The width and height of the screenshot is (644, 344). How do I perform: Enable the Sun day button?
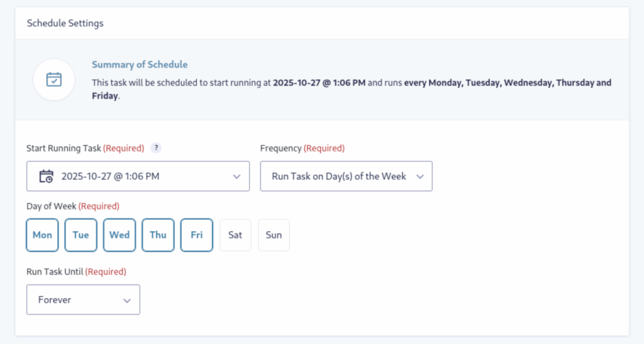pyautogui.click(x=274, y=235)
